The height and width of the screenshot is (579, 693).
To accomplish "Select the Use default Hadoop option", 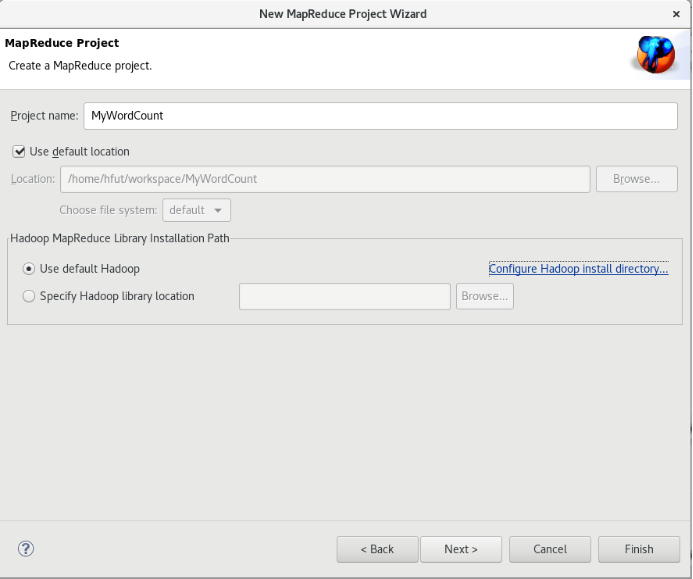I will tap(28, 268).
